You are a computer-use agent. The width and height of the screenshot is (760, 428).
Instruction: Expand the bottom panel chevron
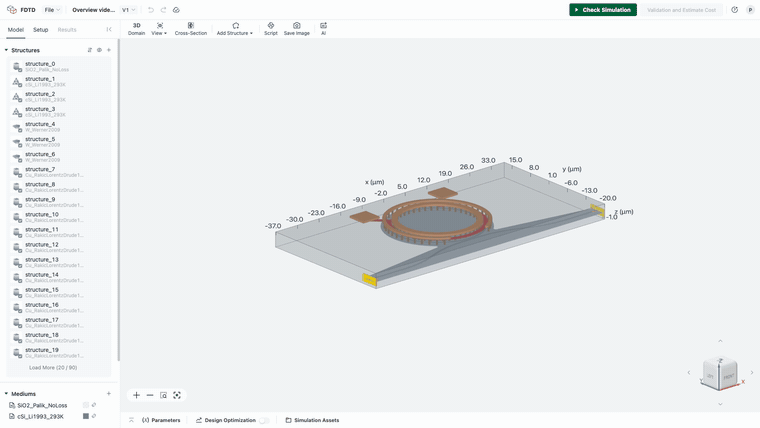[x=131, y=420]
